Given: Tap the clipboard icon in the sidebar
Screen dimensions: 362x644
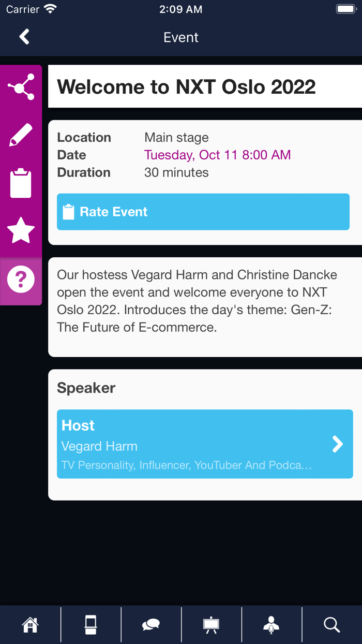Looking at the screenshot, I should [21, 183].
